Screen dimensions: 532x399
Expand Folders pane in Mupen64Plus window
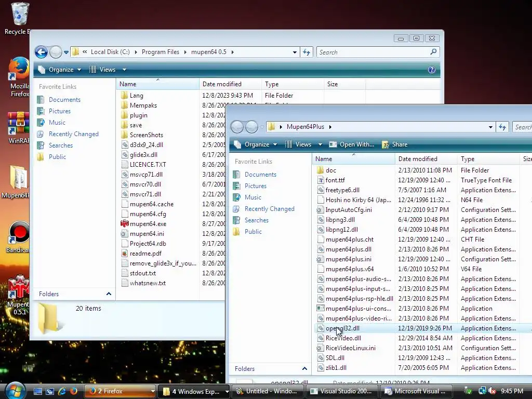[304, 369]
